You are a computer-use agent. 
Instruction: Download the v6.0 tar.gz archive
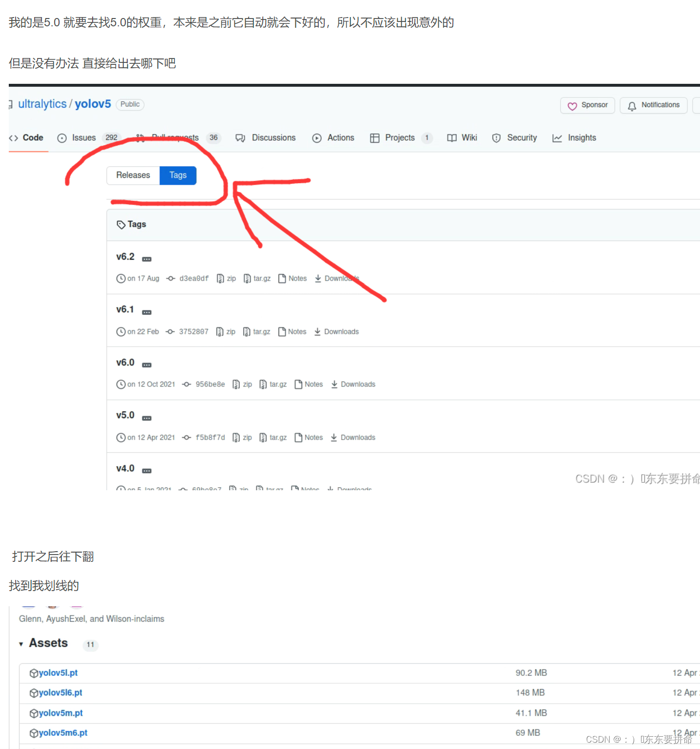coord(273,384)
